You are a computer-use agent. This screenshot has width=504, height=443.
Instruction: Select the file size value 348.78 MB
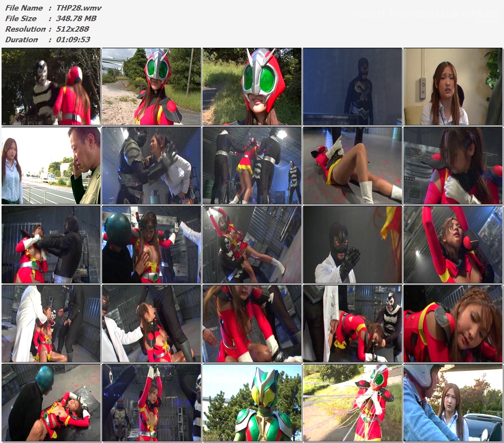click(x=76, y=18)
